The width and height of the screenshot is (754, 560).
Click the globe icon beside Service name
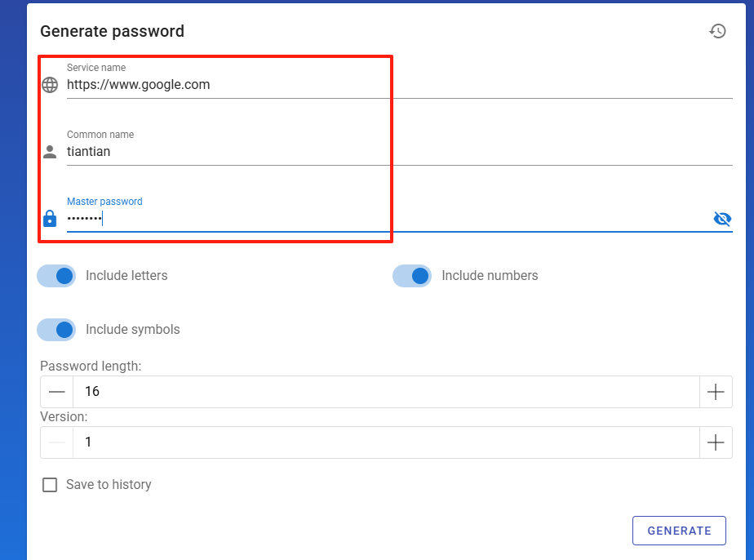50,85
